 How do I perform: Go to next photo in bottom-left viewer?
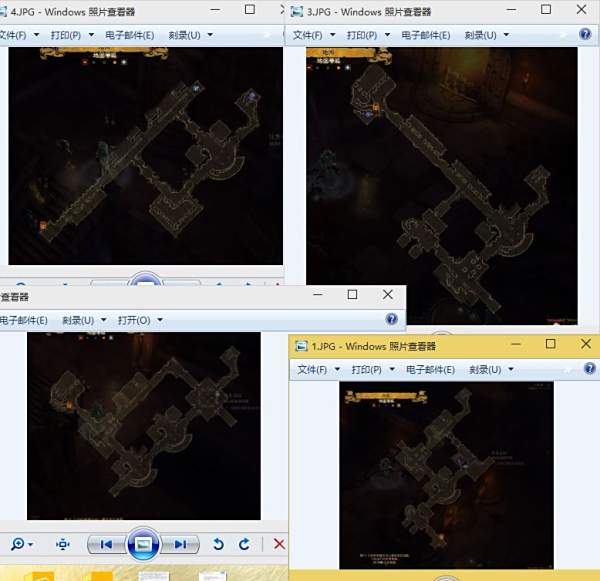click(x=180, y=544)
